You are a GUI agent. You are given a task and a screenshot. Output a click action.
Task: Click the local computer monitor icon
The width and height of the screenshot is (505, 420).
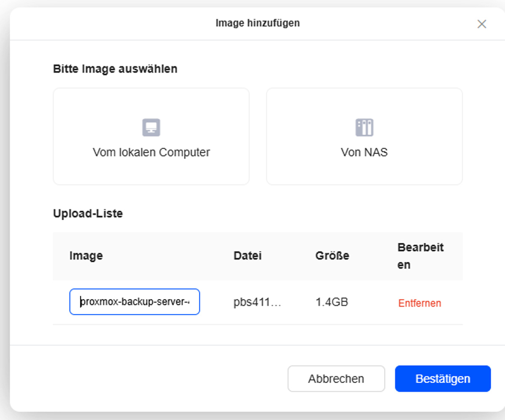point(151,127)
